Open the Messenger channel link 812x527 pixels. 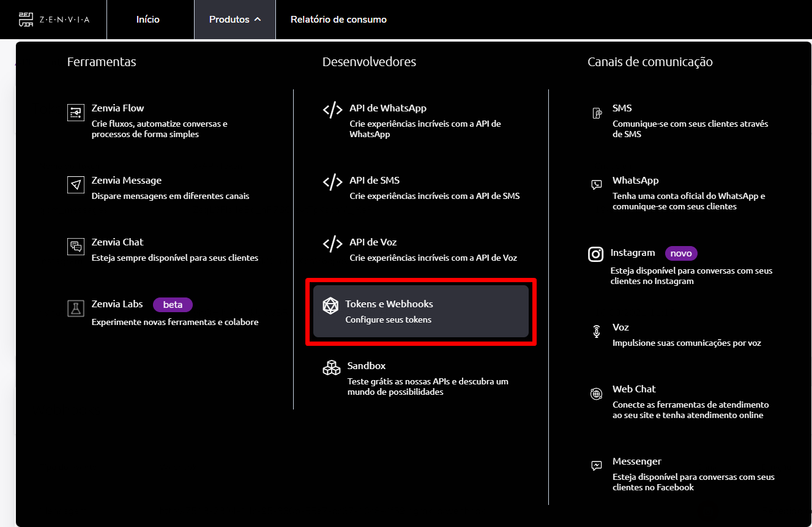tap(636, 462)
